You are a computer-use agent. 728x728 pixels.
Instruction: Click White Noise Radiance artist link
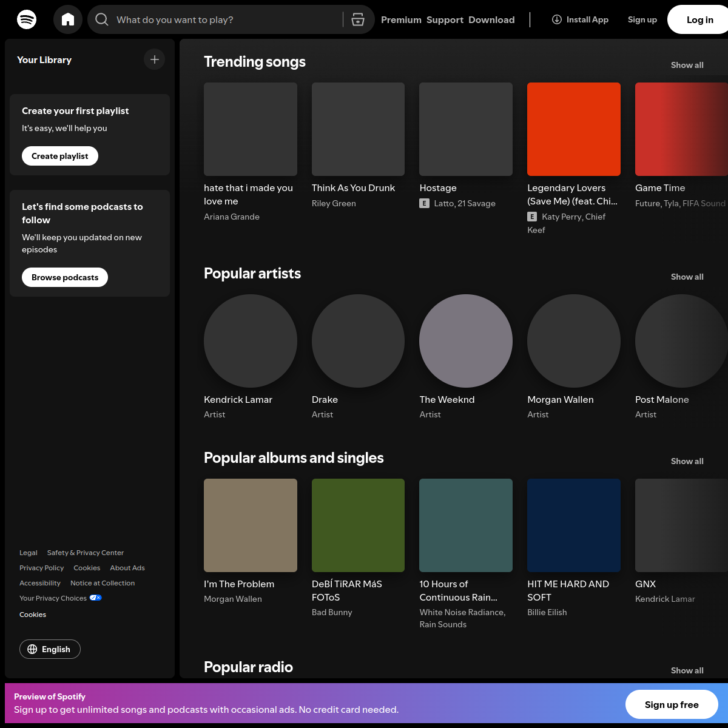point(461,612)
